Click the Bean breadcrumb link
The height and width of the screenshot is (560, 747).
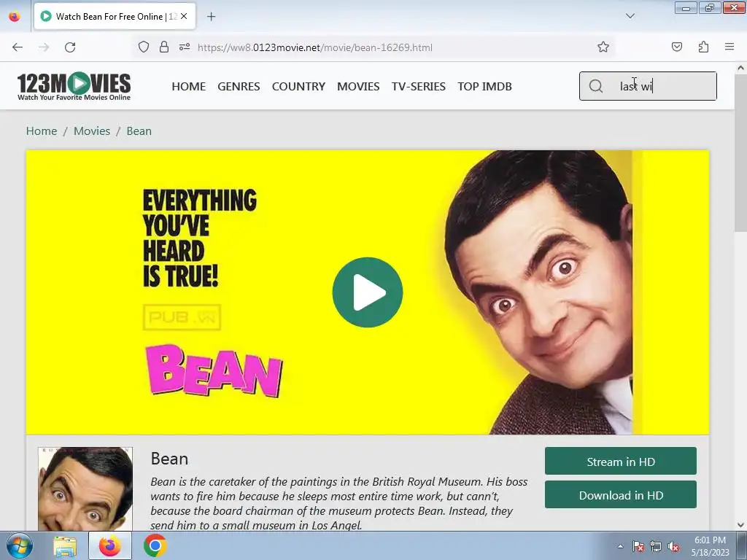click(x=139, y=131)
